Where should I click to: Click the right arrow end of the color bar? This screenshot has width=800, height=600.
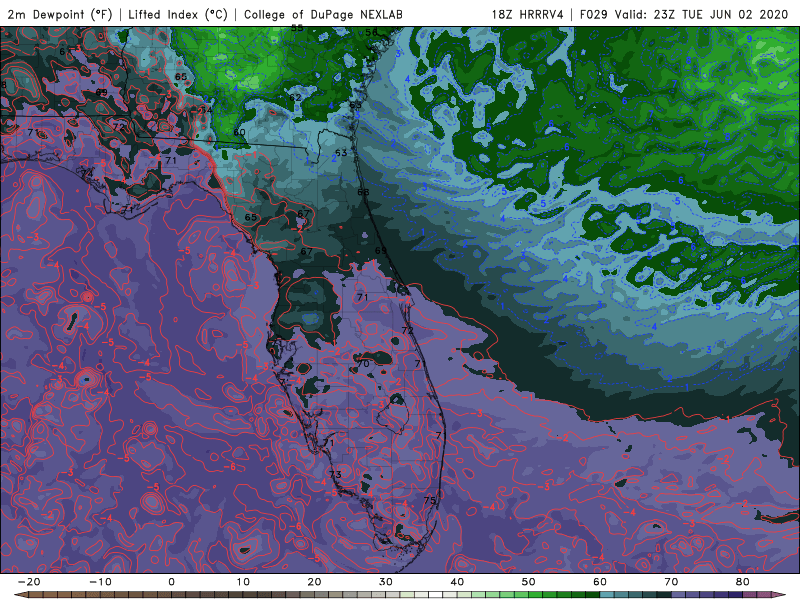point(780,595)
